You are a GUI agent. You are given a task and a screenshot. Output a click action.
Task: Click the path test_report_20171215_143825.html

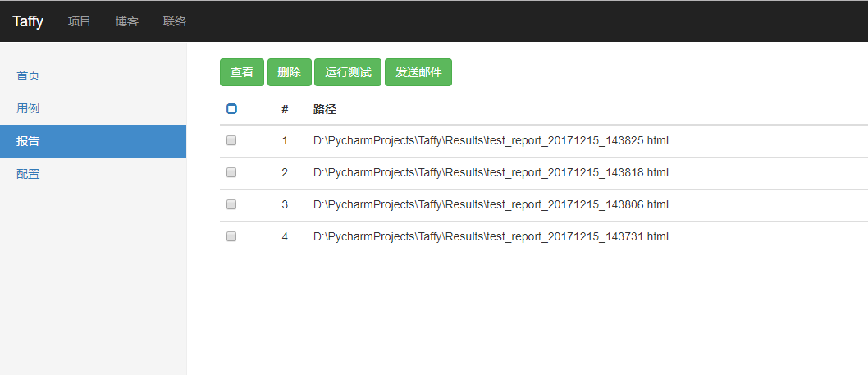pos(491,140)
